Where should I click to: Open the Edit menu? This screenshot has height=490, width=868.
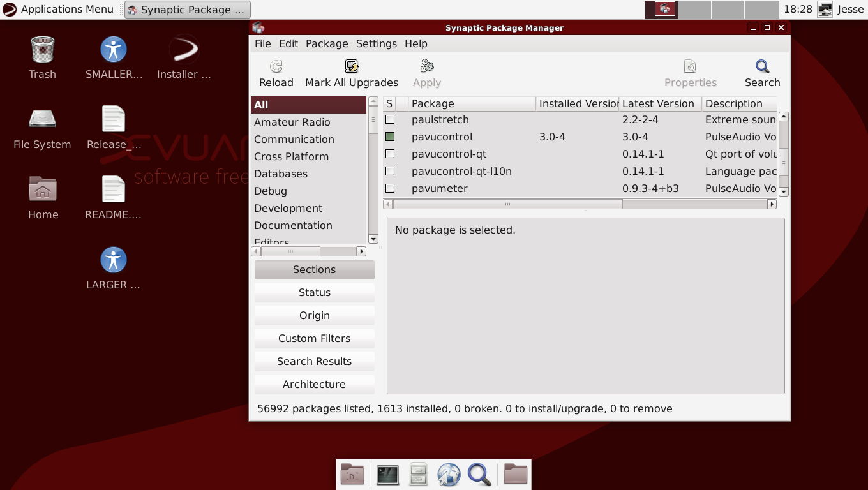click(288, 43)
